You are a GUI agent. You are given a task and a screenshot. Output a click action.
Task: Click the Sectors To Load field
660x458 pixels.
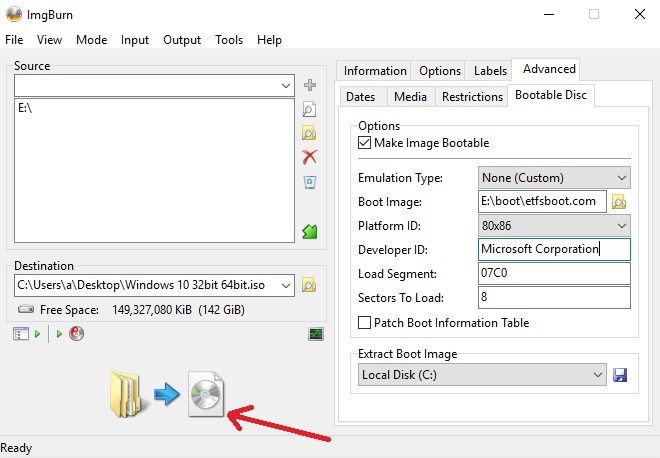[554, 297]
